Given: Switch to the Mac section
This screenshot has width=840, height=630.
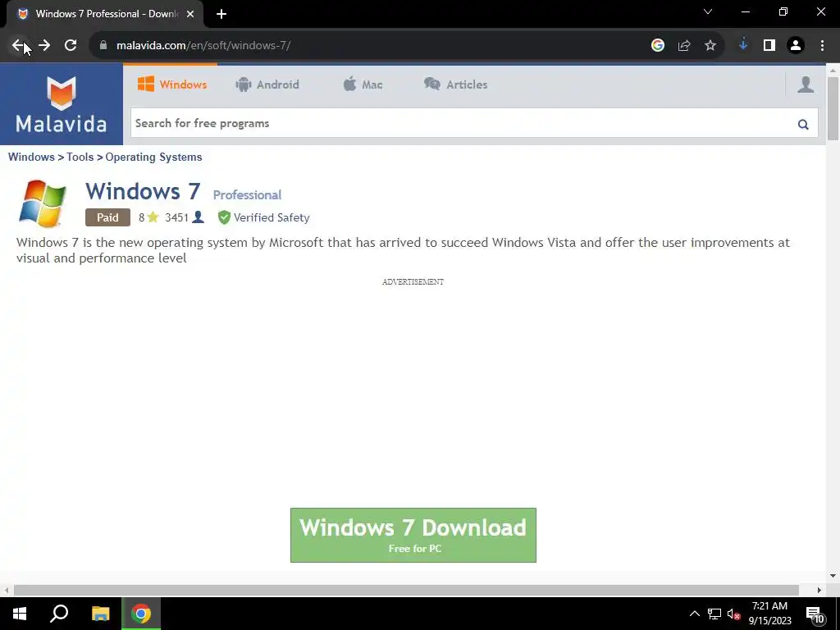Looking at the screenshot, I should 363,84.
